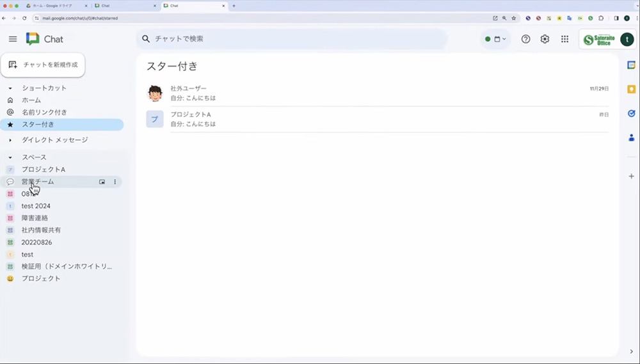Go back in browser history
The height and width of the screenshot is (364, 640).
click(x=4, y=19)
